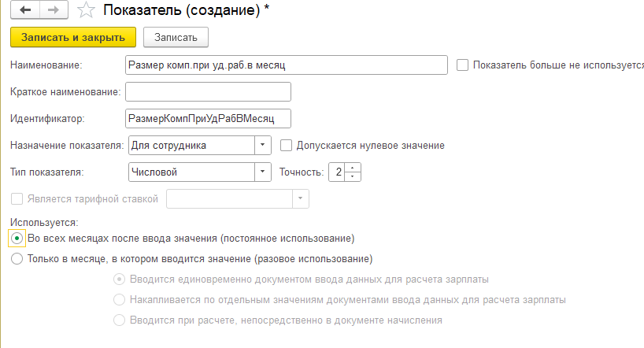Check 'Является тарифной ставкой' checkbox
Viewport: 644px width, 348px height.
(17, 199)
